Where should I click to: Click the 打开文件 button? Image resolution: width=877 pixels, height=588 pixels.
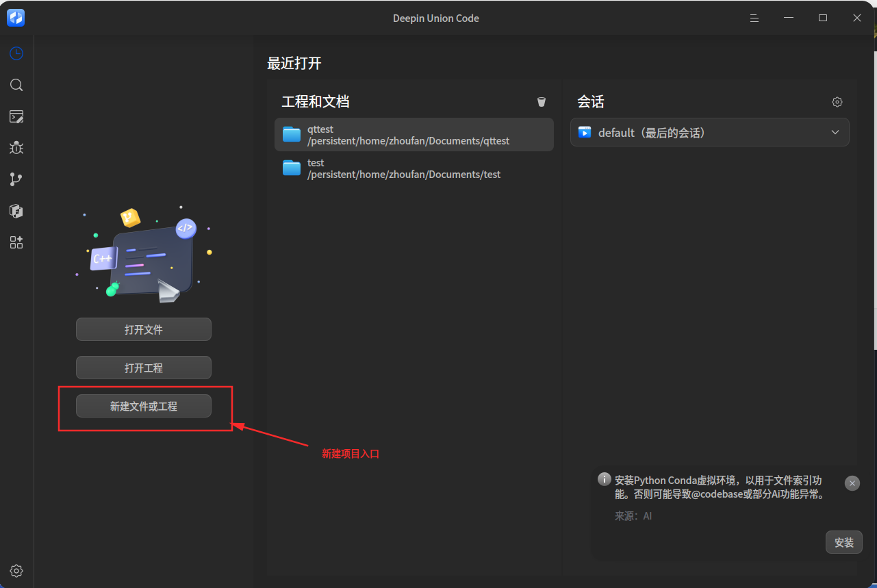point(144,329)
